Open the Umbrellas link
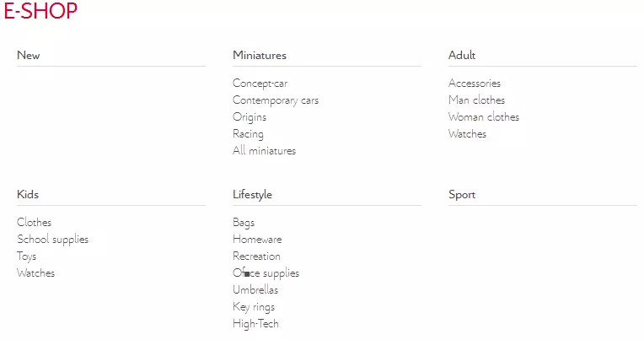 [255, 290]
